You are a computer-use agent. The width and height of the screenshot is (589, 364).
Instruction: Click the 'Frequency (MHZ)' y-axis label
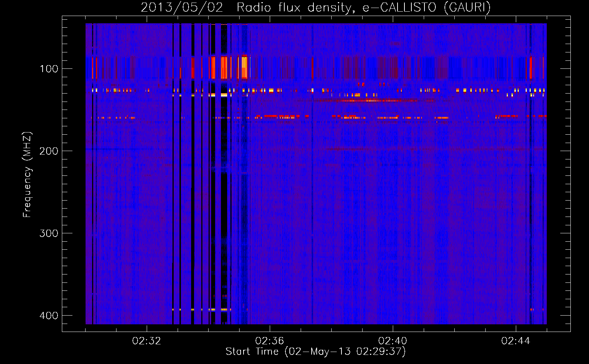click(27, 175)
